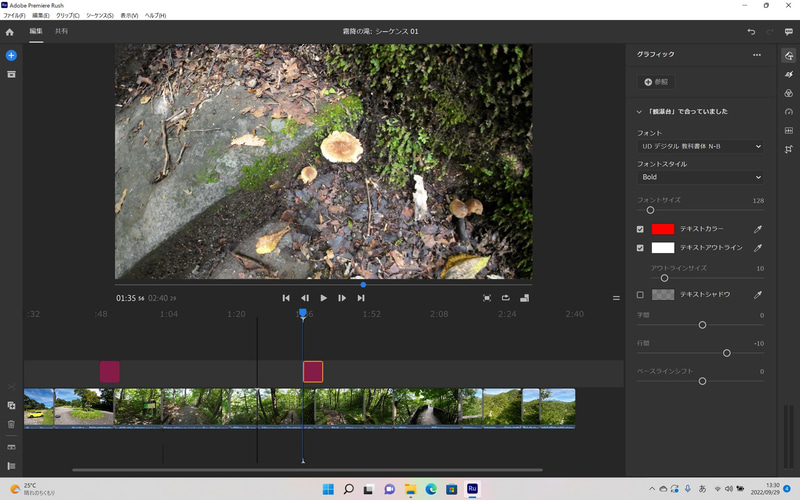Click the 参照 browse button
The width and height of the screenshot is (800, 500).
(x=658, y=81)
